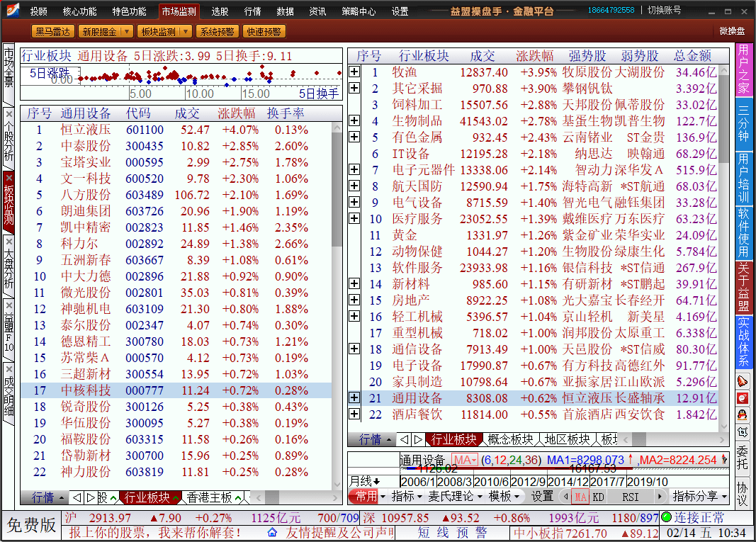Expand the 通用设备 sector row
The height and width of the screenshot is (542, 756).
(354, 397)
